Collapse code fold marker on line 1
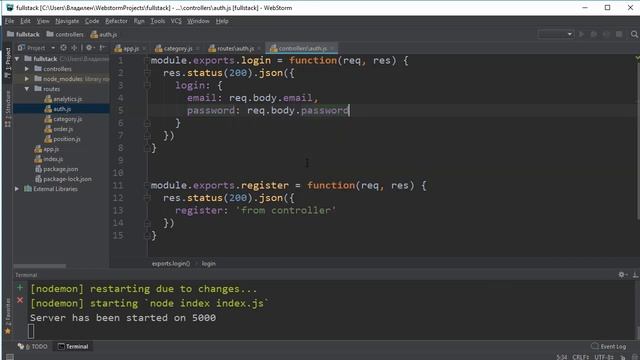Image resolution: width=640 pixels, height=360 pixels. [147, 60]
